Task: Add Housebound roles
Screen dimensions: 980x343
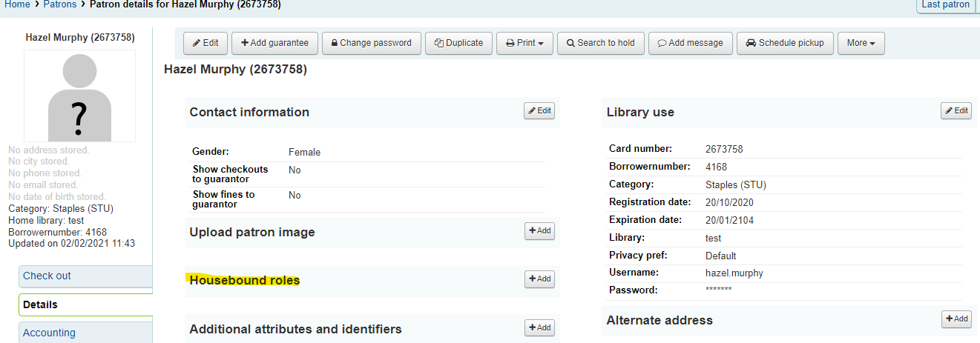Action: click(539, 279)
